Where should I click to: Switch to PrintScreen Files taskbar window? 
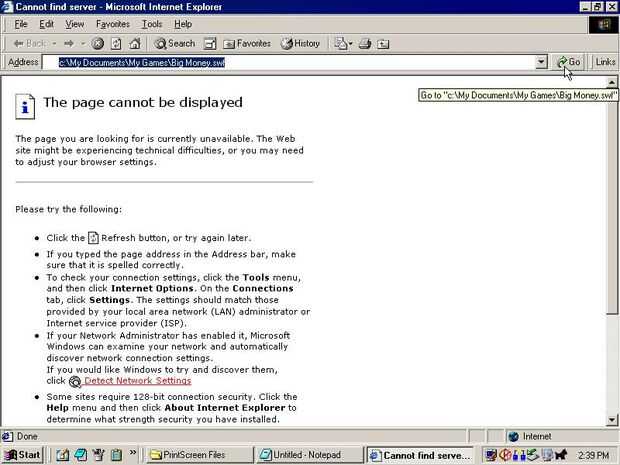point(198,455)
